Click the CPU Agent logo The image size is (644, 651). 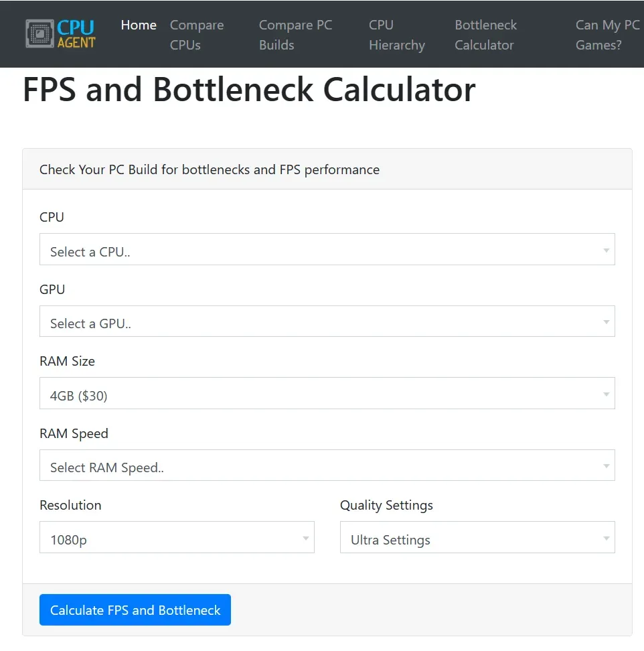pyautogui.click(x=60, y=34)
